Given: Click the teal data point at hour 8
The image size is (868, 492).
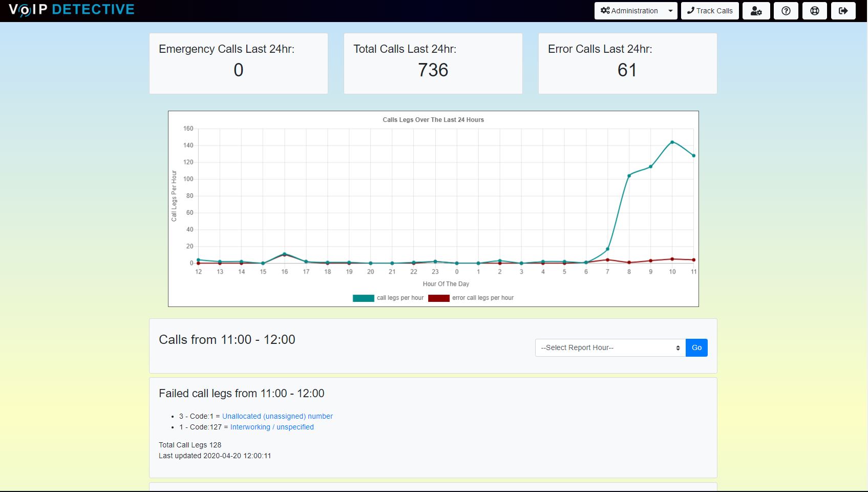Looking at the screenshot, I should coord(629,176).
